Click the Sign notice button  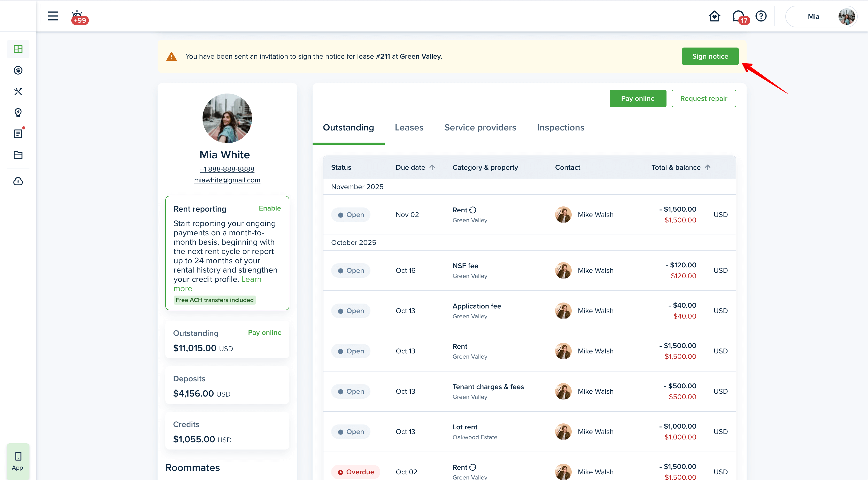[710, 56]
